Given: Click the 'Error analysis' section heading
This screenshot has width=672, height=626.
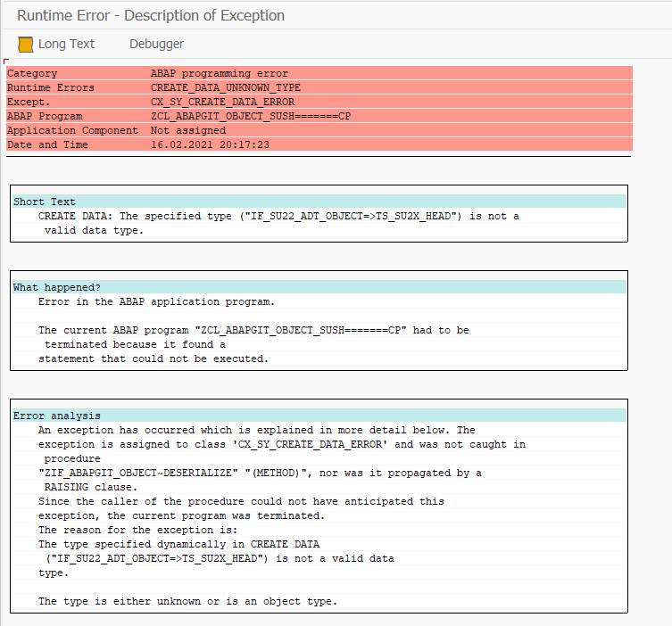Looking at the screenshot, I should pyautogui.click(x=56, y=416).
